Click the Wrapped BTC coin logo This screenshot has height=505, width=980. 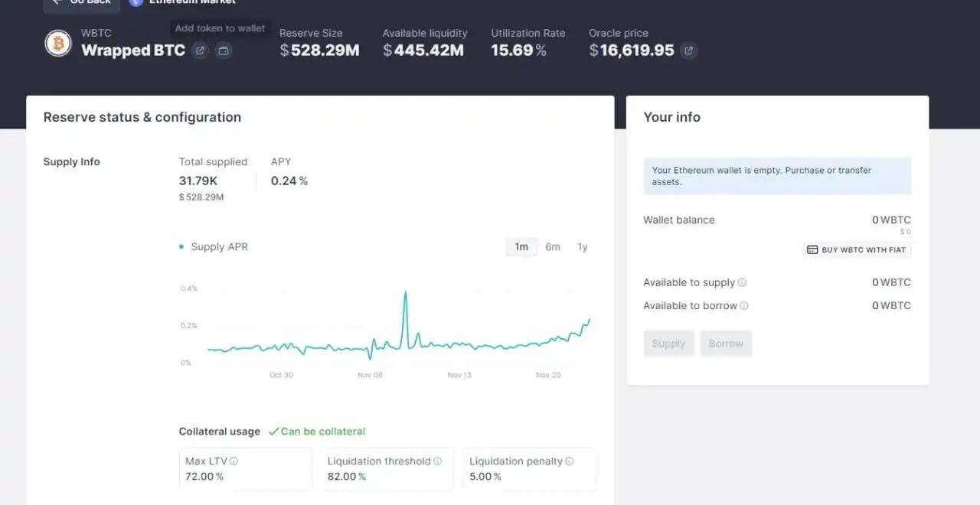(58, 44)
